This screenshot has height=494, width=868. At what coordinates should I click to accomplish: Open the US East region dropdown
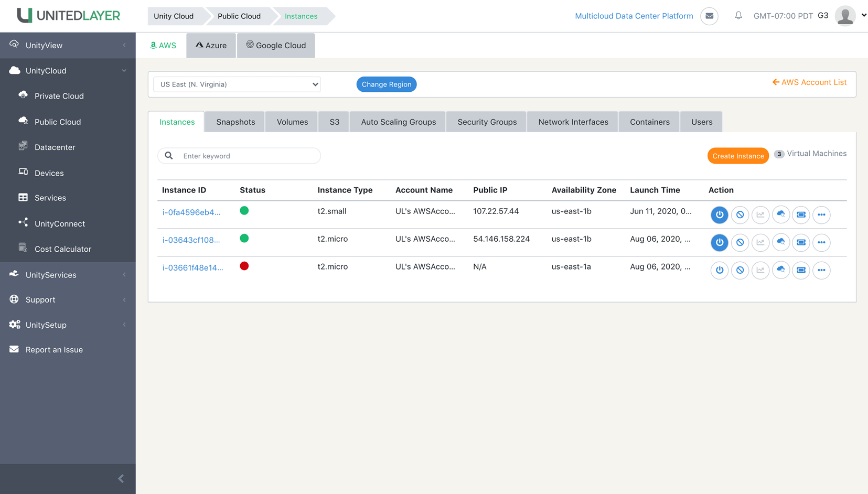coord(237,84)
